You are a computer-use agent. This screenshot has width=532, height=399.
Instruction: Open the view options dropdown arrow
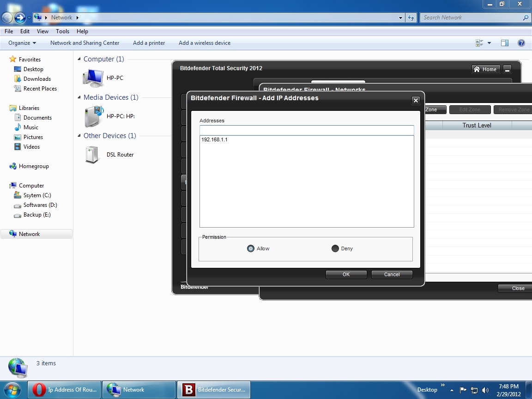[x=489, y=43]
